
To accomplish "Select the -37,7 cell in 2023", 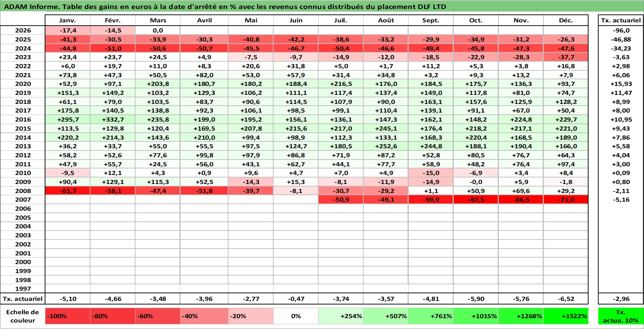I will coord(566,57).
